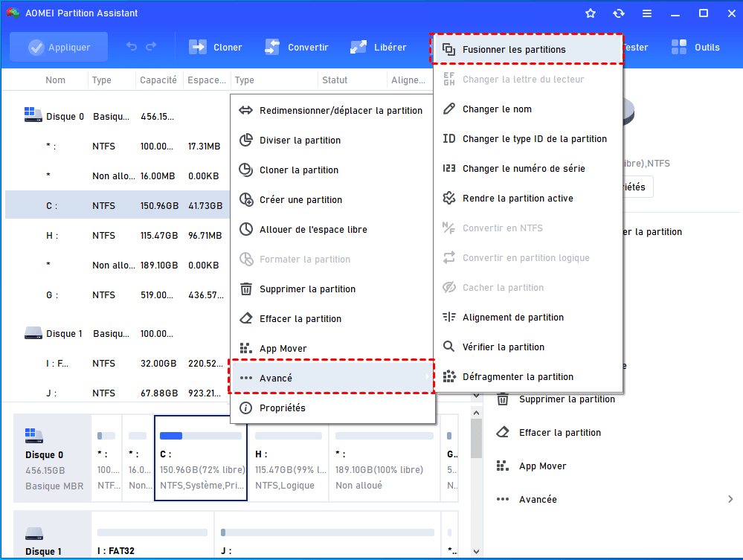Select the Disque 0 row in list

[65, 117]
